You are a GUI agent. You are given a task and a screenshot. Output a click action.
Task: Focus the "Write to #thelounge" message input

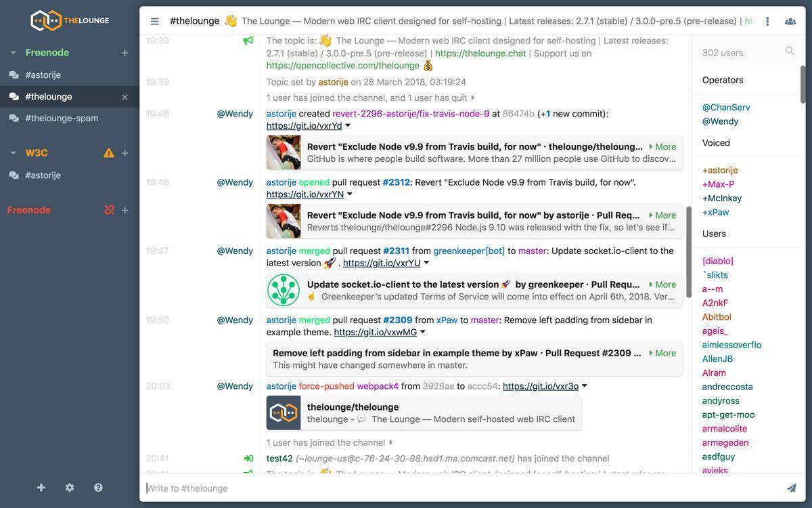click(462, 488)
